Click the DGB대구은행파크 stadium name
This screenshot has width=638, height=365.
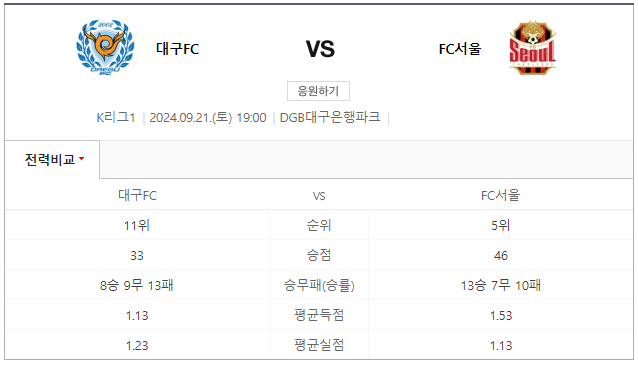[330, 117]
